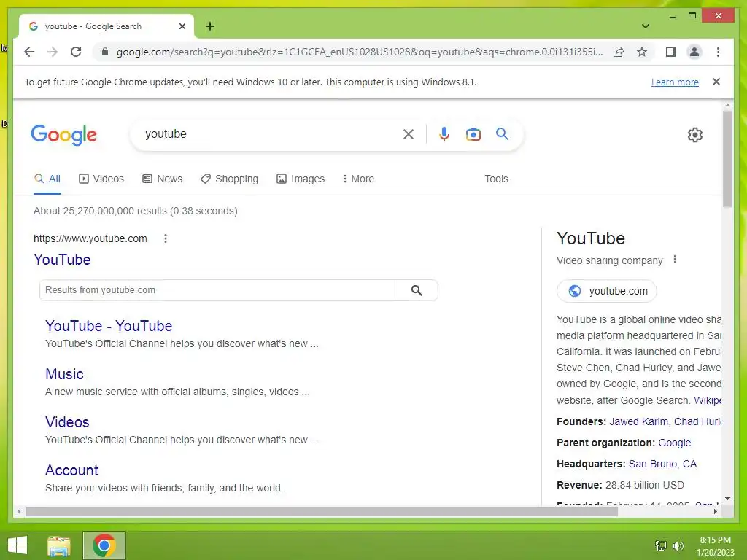Close the youtube - Google Search tab
Image resolution: width=747 pixels, height=560 pixels.
click(182, 26)
